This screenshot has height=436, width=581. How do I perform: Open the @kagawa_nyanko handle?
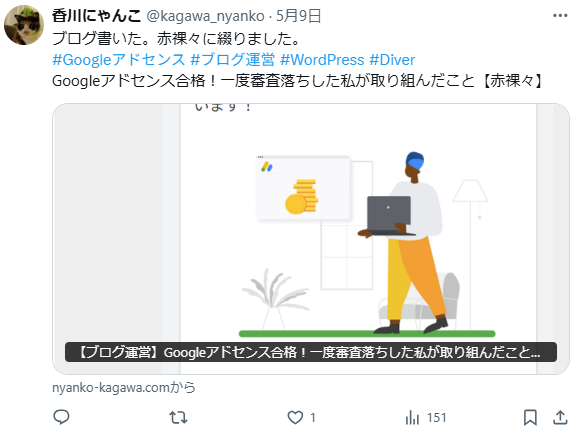click(205, 16)
